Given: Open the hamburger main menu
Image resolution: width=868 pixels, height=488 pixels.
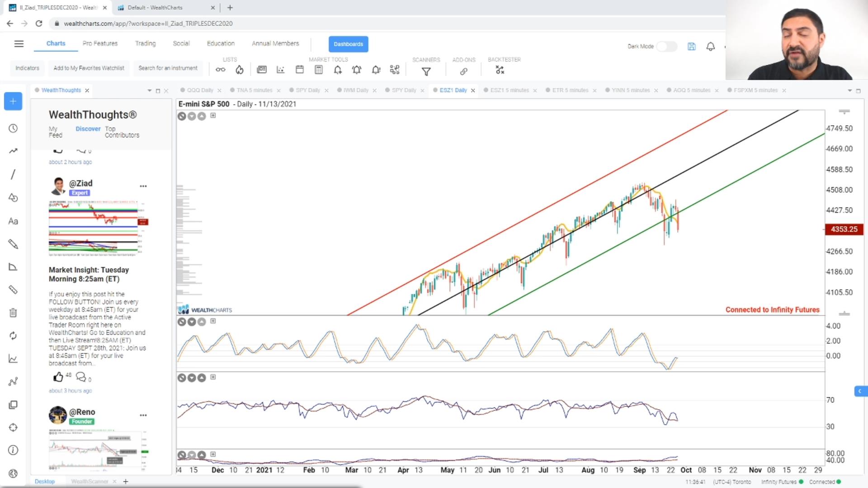Looking at the screenshot, I should [19, 44].
